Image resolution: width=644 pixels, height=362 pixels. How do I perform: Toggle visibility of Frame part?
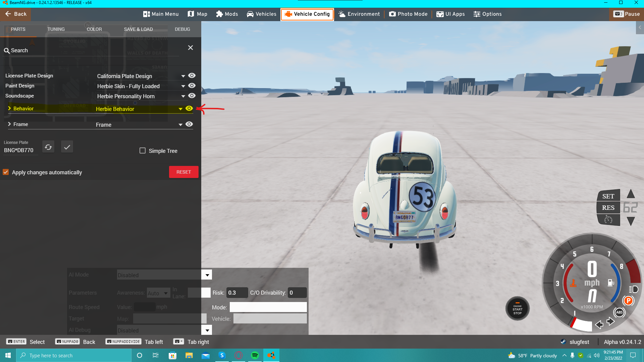coord(189,124)
